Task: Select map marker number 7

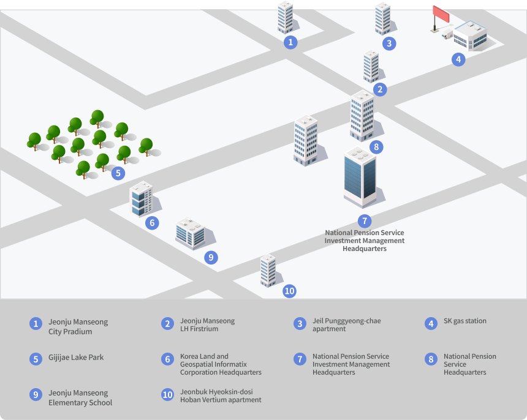Action: 365,221
